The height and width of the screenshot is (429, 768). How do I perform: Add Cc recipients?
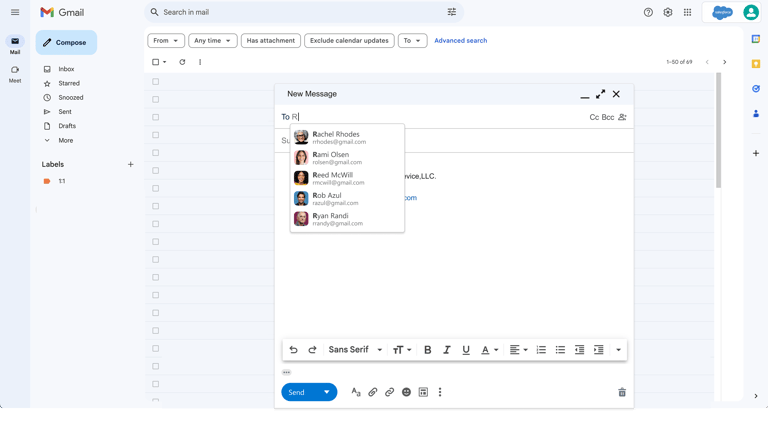[594, 117]
